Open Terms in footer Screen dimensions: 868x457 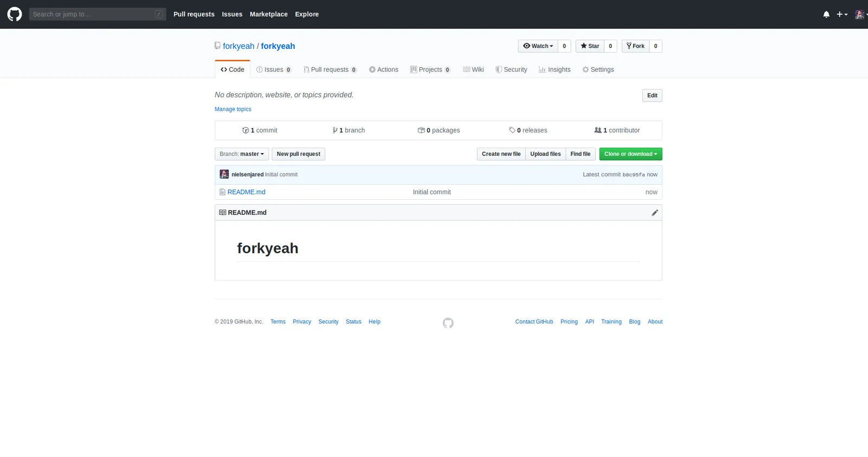pyautogui.click(x=278, y=322)
